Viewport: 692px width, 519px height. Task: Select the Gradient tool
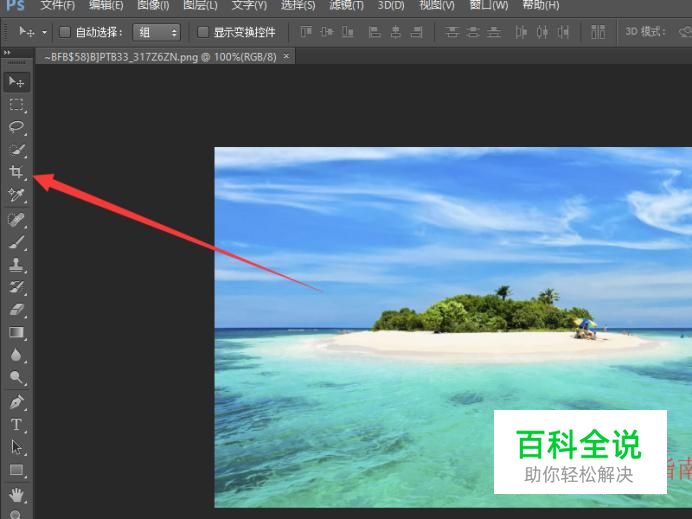[16, 332]
